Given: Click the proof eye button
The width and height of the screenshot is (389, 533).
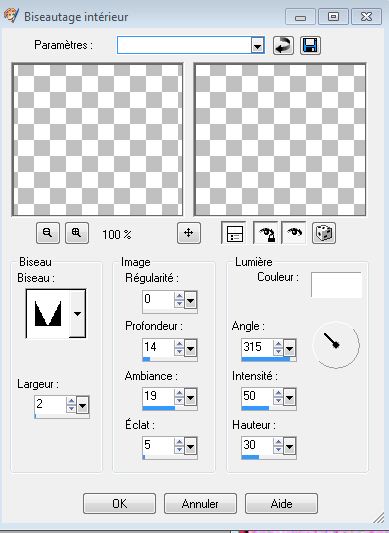Looking at the screenshot, I should 294,233.
